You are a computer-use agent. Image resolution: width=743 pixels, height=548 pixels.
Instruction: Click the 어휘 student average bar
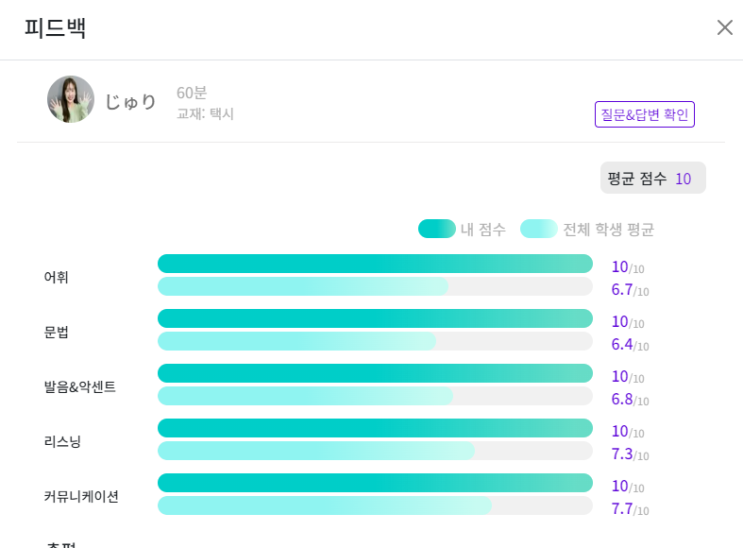(303, 287)
